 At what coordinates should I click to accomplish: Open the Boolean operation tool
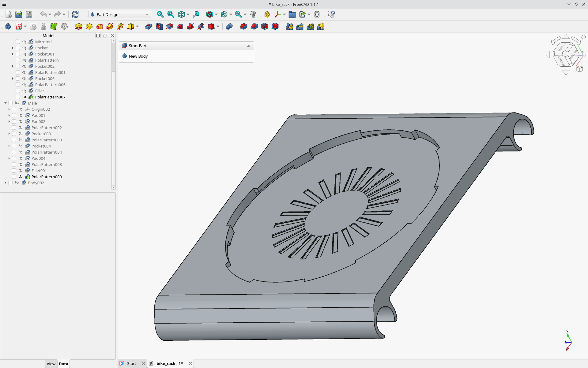229,27
